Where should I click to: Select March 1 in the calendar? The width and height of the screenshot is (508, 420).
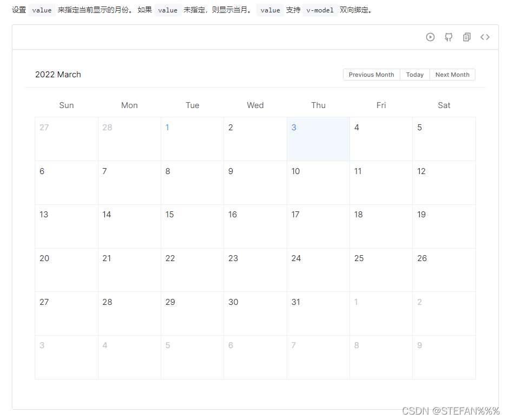[x=192, y=139]
